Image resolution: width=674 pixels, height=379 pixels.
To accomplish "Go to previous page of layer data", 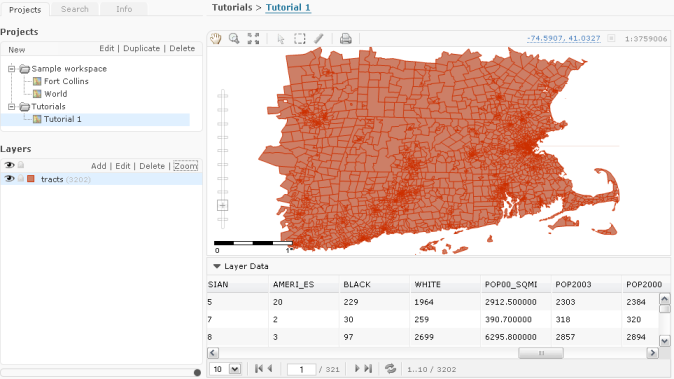I will [270, 369].
